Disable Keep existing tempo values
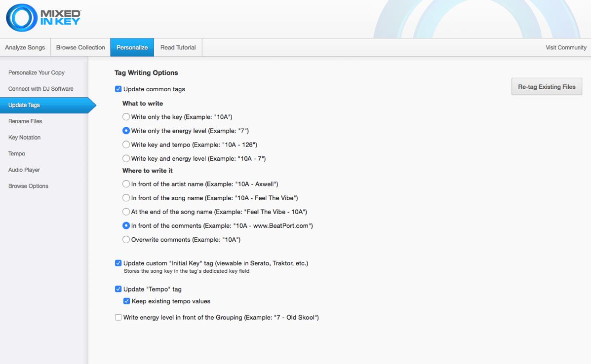The height and width of the screenshot is (364, 591). click(127, 301)
